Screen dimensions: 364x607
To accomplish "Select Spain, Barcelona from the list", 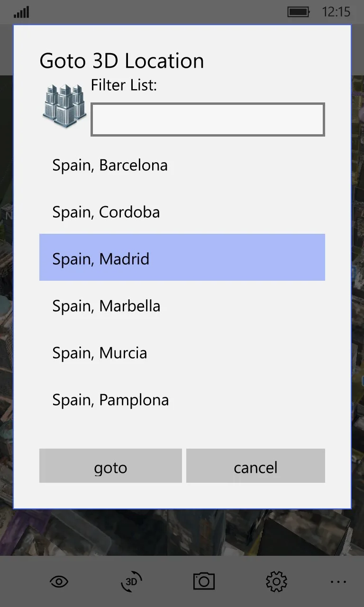I will [182, 165].
